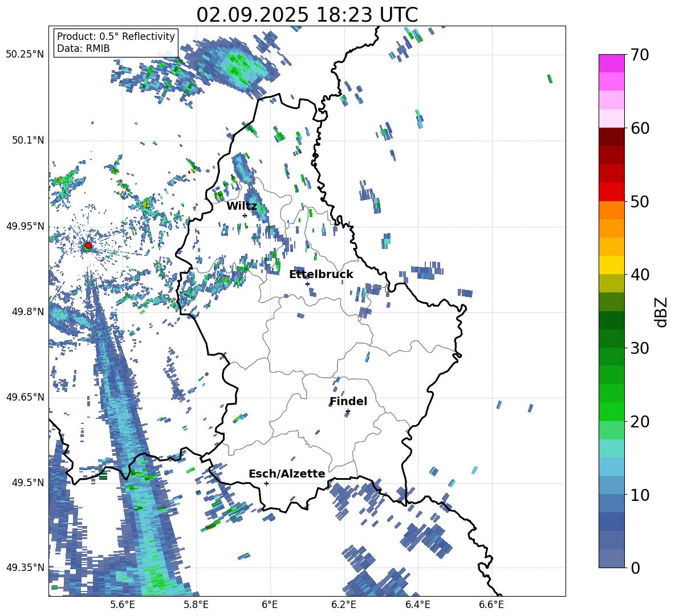The height and width of the screenshot is (616, 675).
Task: Click the colorbar value 30
Action: [x=640, y=348]
